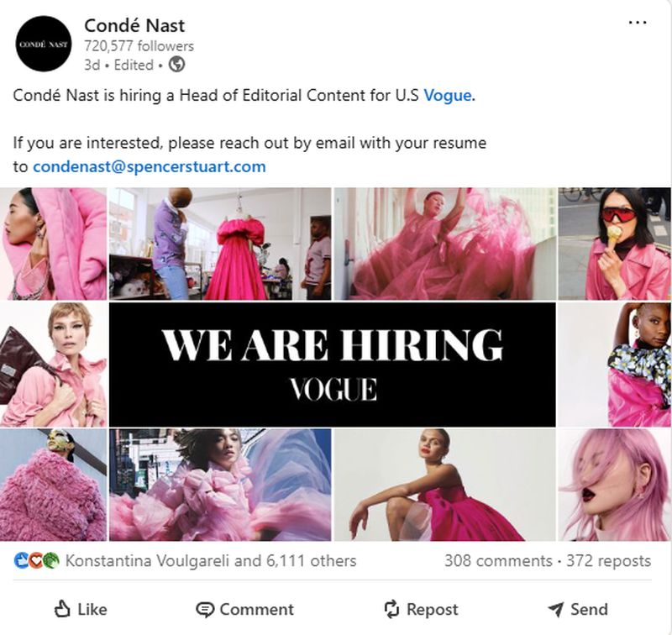
Task: Open the woman eating ice cream photo
Action: (x=615, y=244)
